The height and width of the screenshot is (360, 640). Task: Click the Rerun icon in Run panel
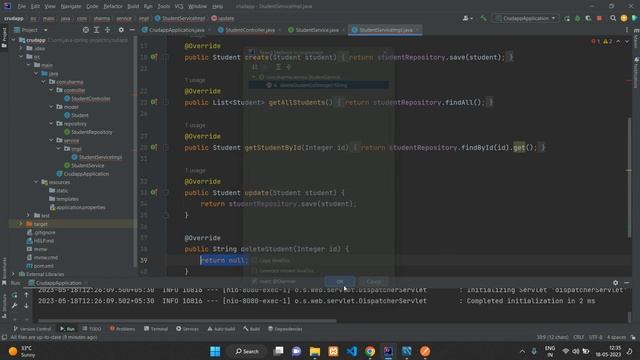click(x=15, y=295)
